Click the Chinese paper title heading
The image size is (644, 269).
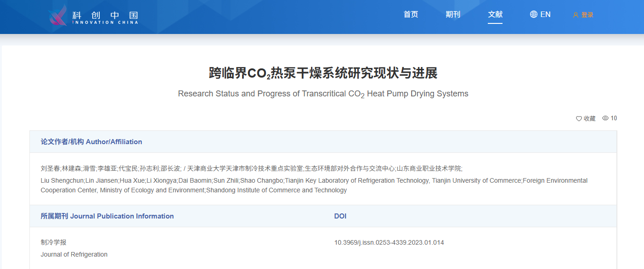point(323,73)
